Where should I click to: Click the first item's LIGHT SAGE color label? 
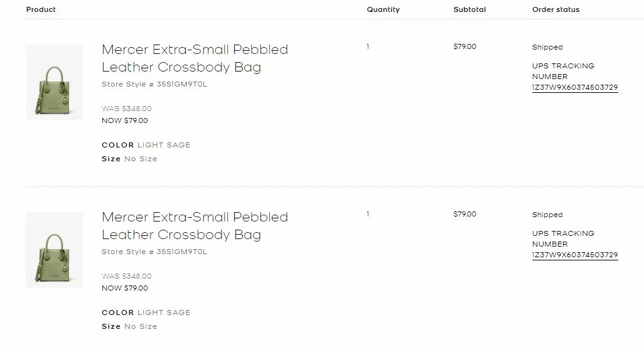(x=164, y=145)
